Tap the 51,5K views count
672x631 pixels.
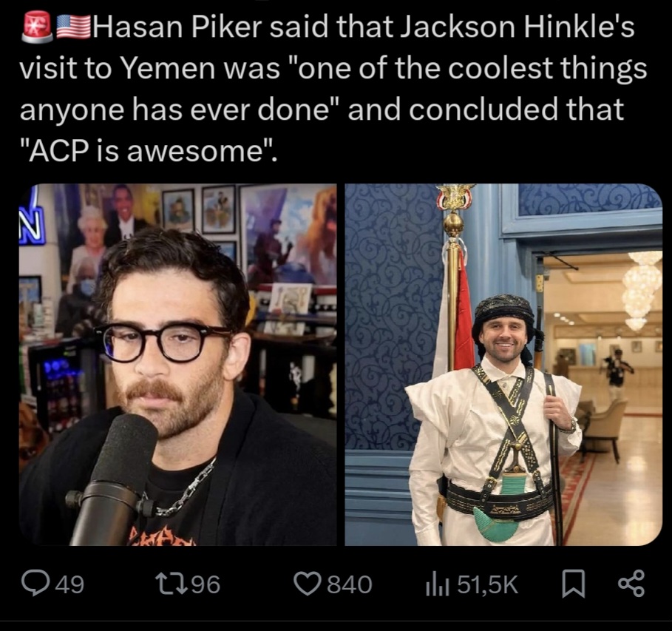pos(487,584)
